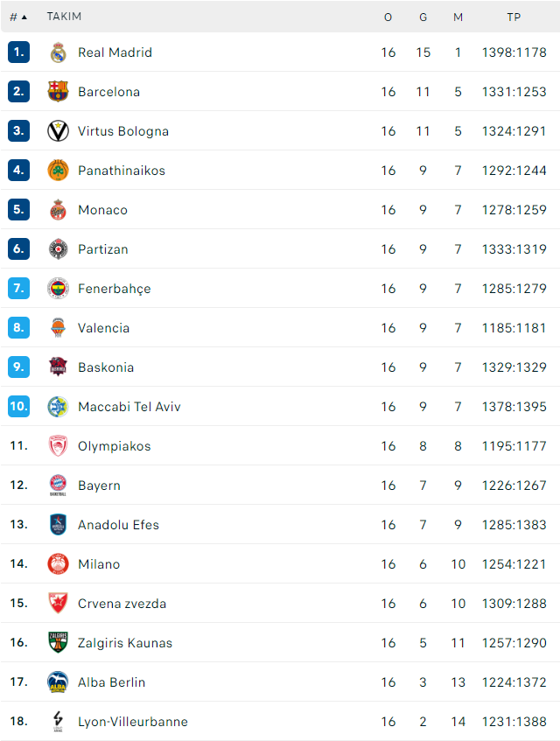The image size is (560, 741).
Task: Click the G wins column header
Action: pos(423,17)
